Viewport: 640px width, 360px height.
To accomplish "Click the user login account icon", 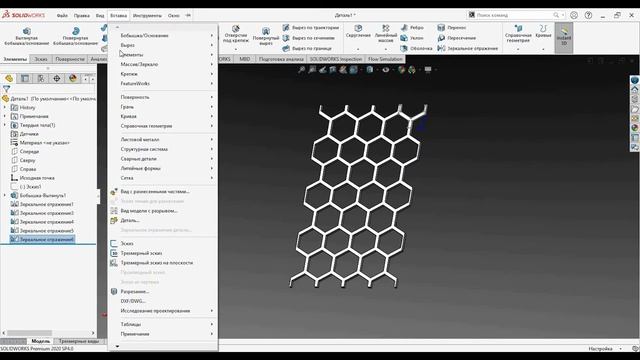I will pyautogui.click(x=574, y=15).
